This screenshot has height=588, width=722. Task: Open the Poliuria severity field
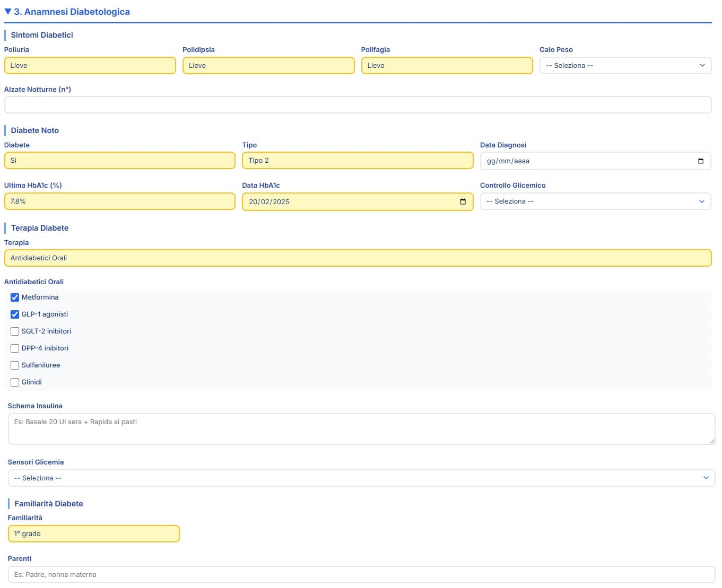click(x=90, y=66)
